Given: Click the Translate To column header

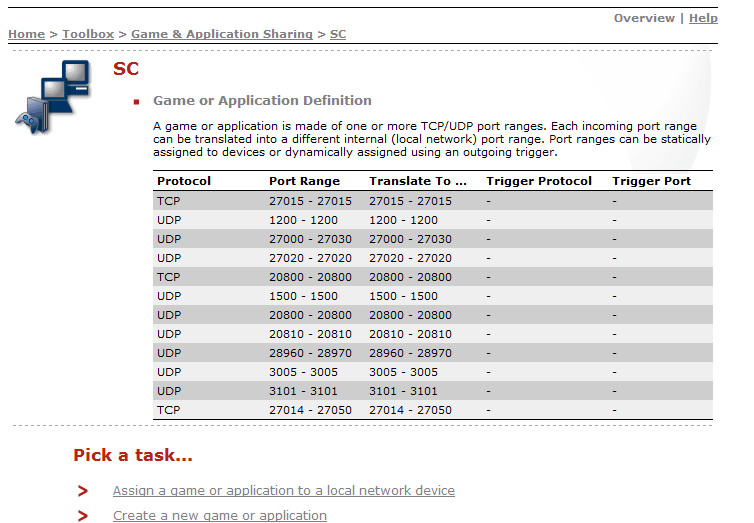Looking at the screenshot, I should point(417,181).
